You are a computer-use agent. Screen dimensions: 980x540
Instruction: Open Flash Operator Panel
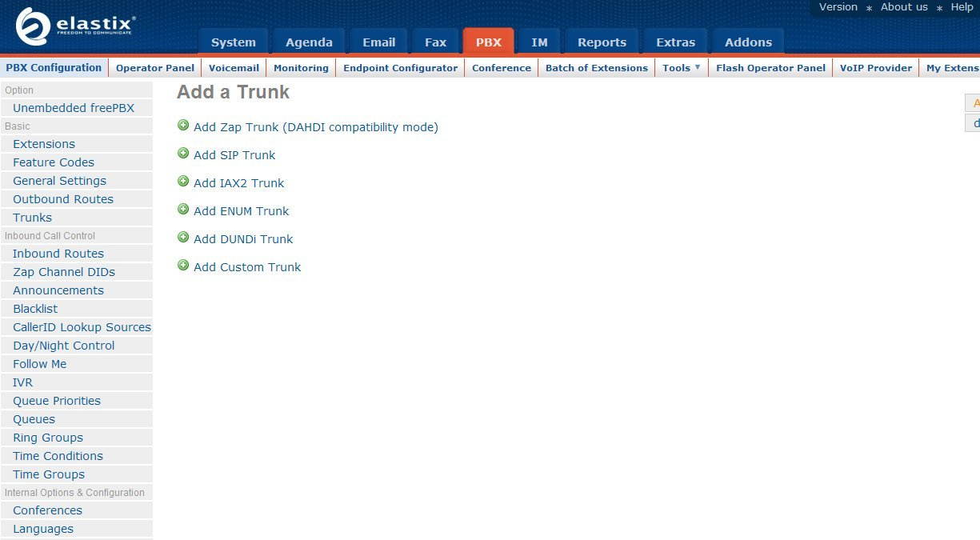(x=770, y=68)
